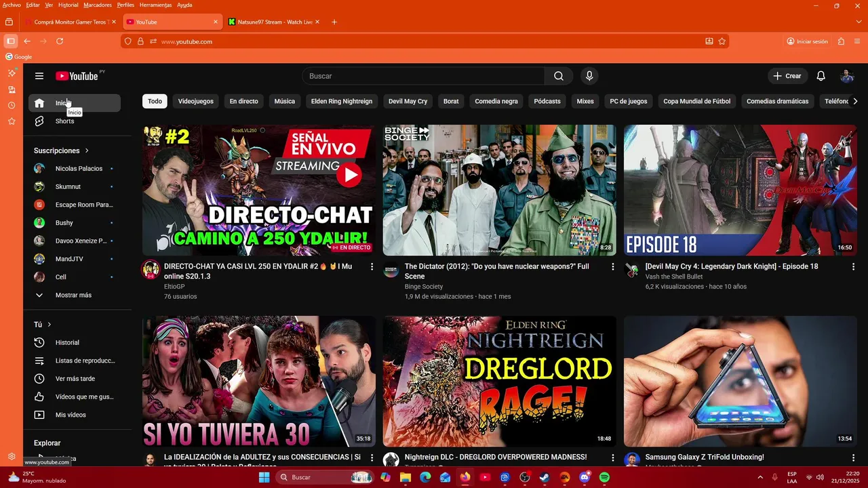This screenshot has width=868, height=488.
Task: Open more options for DIRECTO-CHAT video
Action: click(372, 267)
